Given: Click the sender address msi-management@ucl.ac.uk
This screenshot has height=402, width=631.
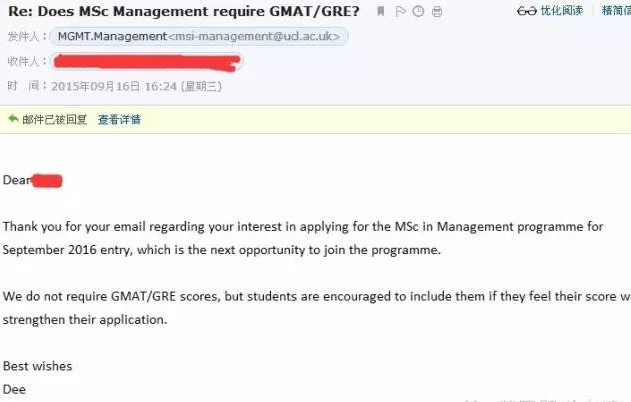Looking at the screenshot, I should [254, 36].
